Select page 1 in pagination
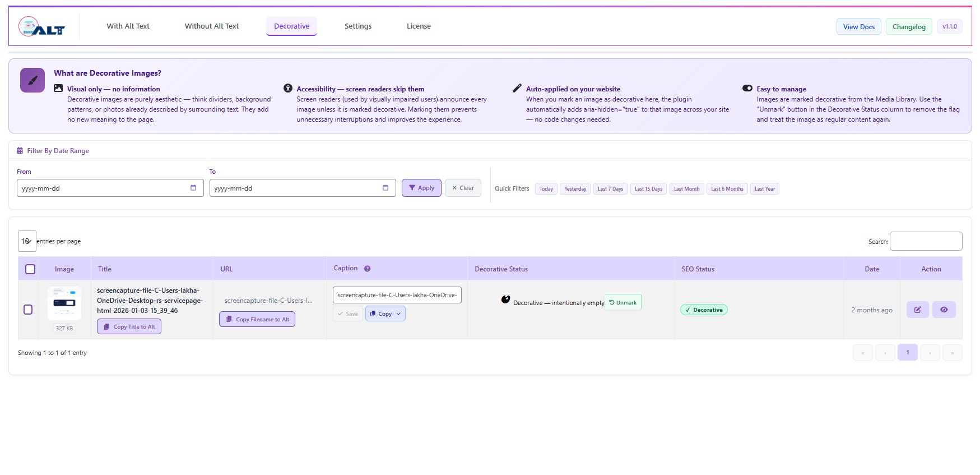 pyautogui.click(x=908, y=352)
